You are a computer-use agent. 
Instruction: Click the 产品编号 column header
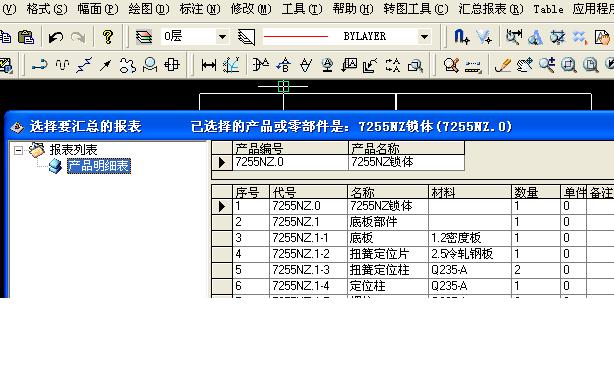tap(290, 148)
